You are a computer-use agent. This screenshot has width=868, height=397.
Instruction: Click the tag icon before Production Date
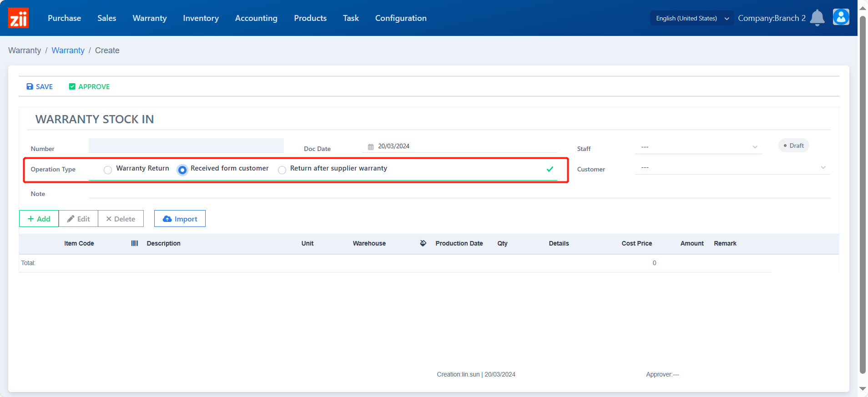[x=423, y=243]
